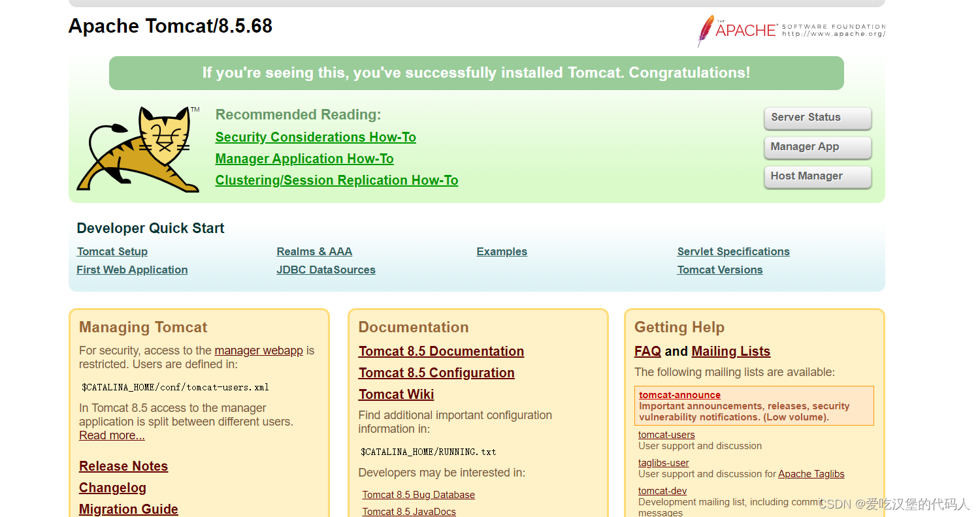This screenshot has width=980, height=517.
Task: Open the taglibs-user mailing list link
Action: (x=664, y=463)
